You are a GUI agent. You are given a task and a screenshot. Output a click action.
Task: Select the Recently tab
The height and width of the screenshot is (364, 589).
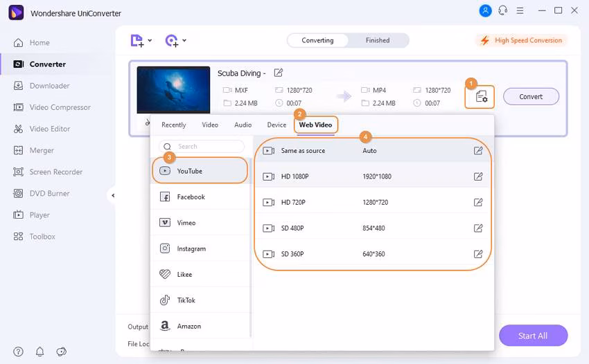(173, 125)
